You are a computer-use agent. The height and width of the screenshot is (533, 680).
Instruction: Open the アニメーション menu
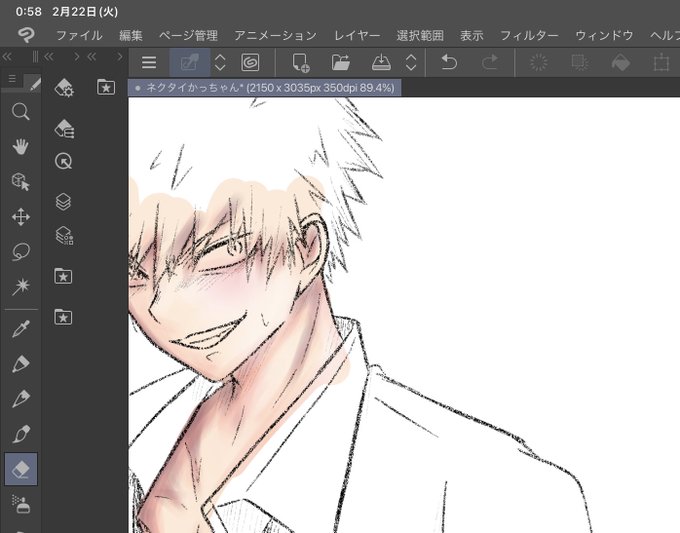click(275, 35)
